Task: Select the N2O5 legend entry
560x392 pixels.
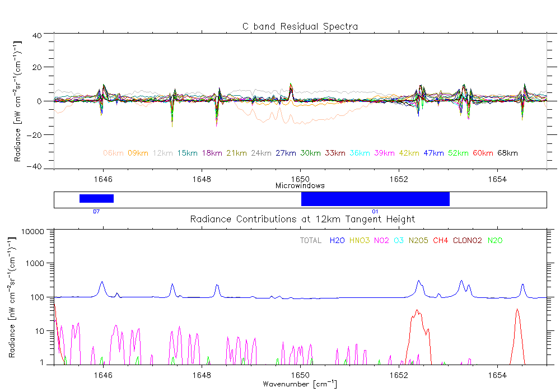Action: [418, 241]
